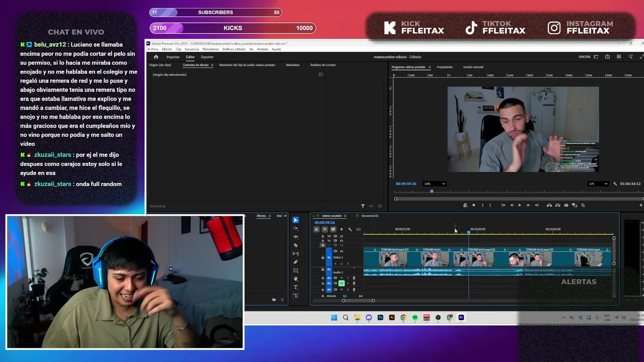Switch to Ámbitos de Lumetri tab
Image resolution: width=644 pixels, height=362 pixels.
[323, 65]
